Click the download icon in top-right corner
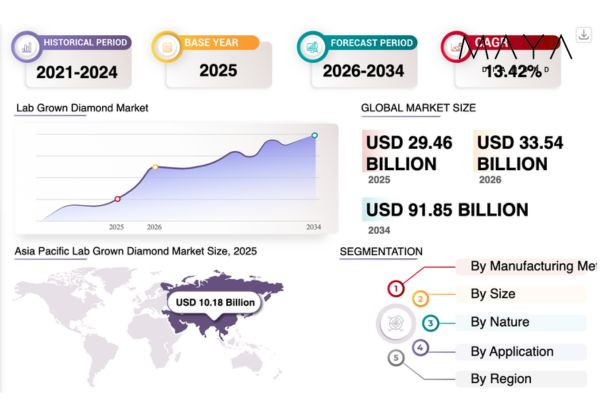This screenshot has width=600, height=400. click(x=584, y=34)
